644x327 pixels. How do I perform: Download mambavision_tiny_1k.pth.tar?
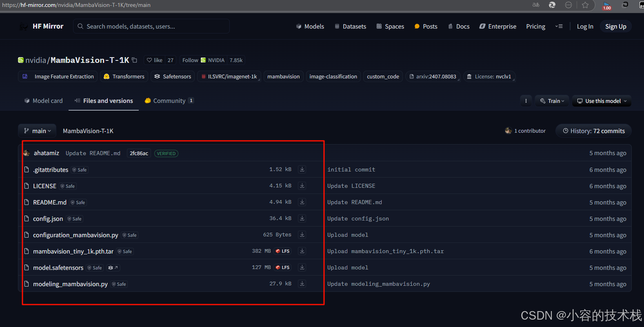(302, 251)
